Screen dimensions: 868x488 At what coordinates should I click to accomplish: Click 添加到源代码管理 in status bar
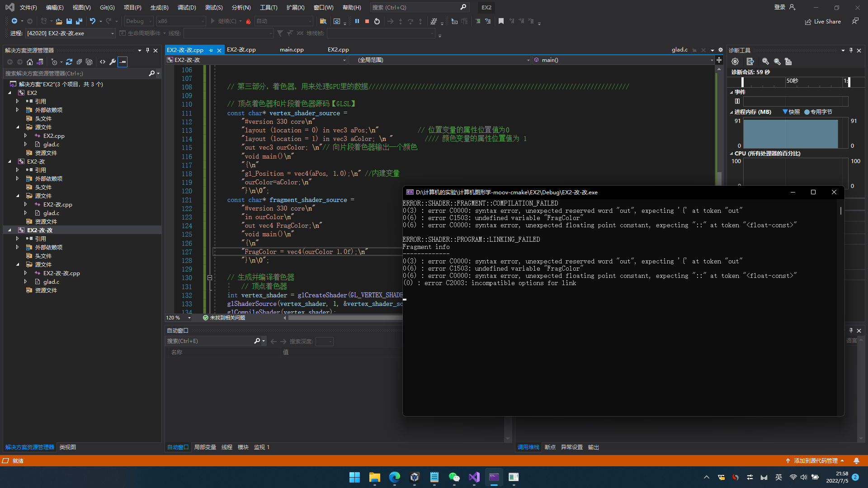click(x=816, y=460)
